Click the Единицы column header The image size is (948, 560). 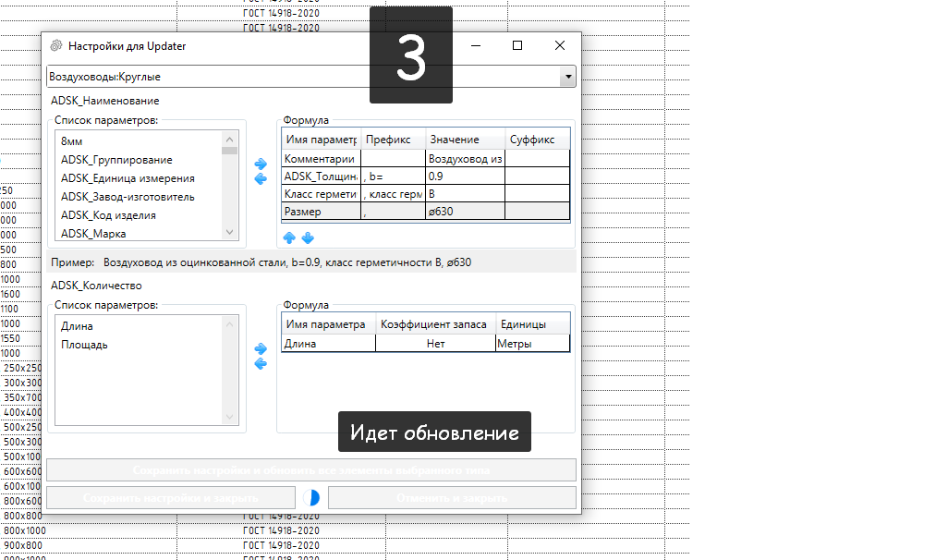point(532,324)
